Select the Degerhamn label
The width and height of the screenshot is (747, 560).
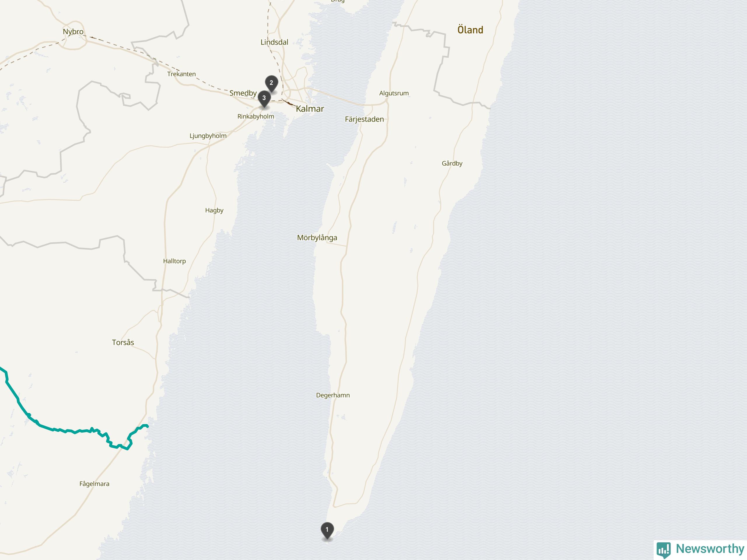click(333, 395)
